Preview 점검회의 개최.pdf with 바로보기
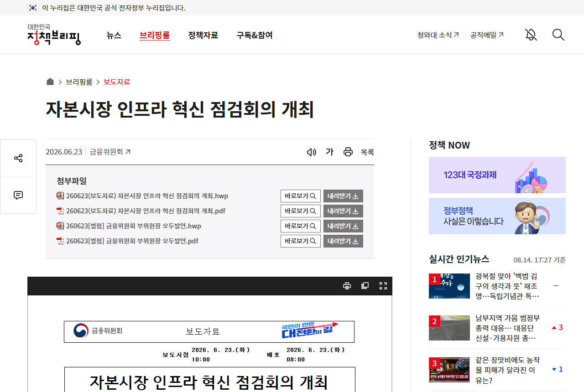Screen dimensions: 584x392 click(x=301, y=211)
